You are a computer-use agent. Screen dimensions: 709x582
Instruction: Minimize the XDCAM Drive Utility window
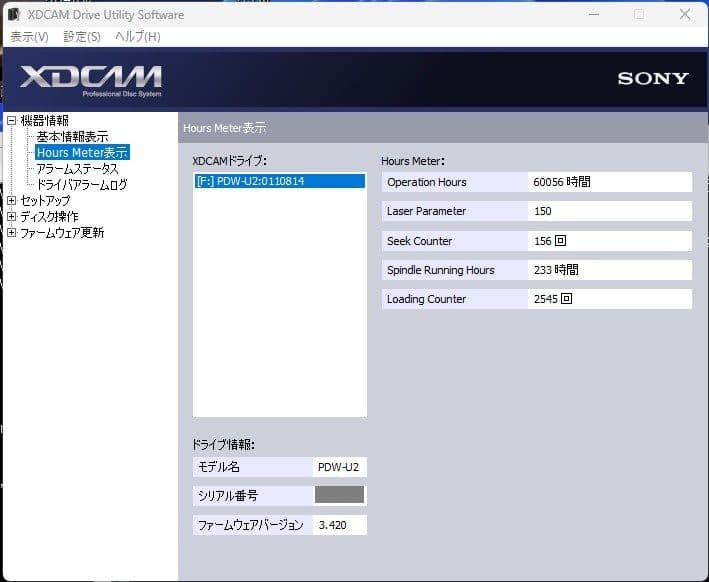coord(594,14)
